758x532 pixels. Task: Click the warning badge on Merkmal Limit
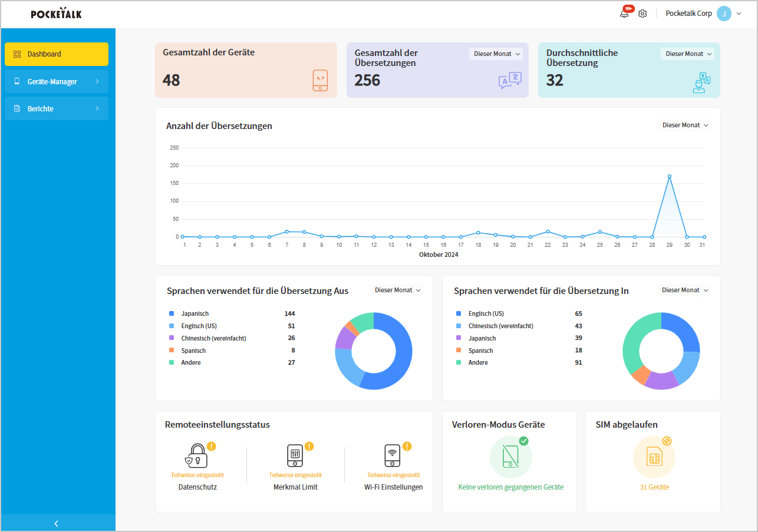pyautogui.click(x=309, y=447)
